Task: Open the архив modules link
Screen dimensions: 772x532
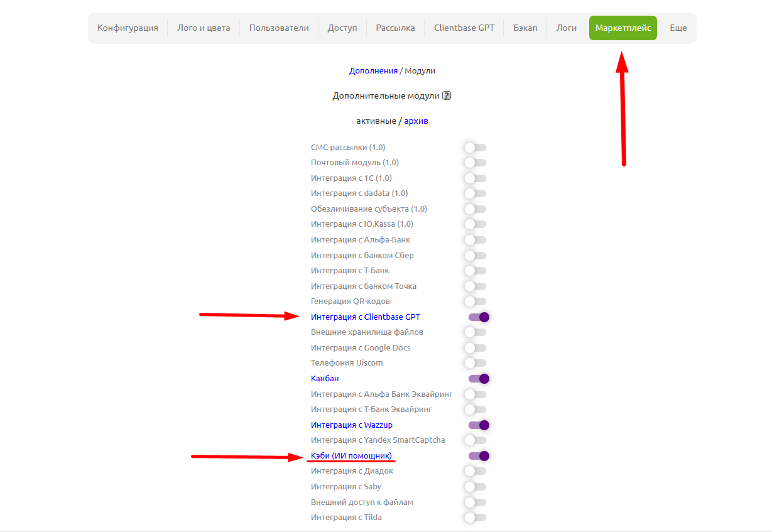Action: (416, 121)
